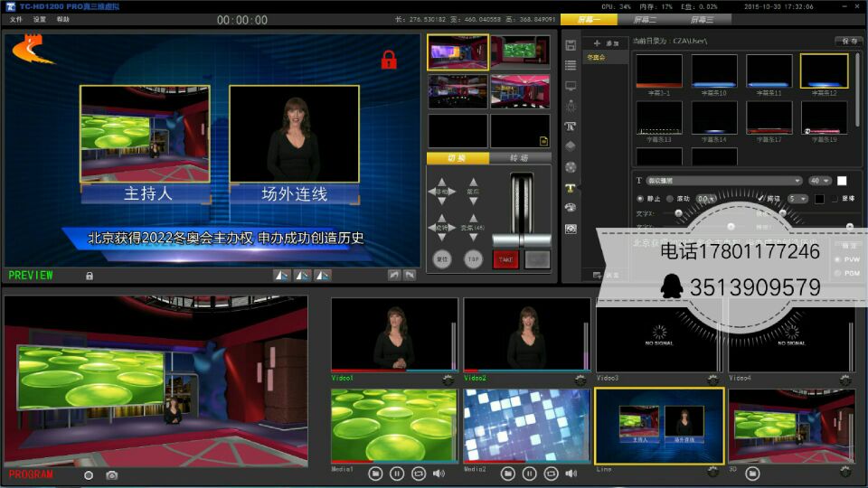Open the 文件 menu

click(x=16, y=19)
